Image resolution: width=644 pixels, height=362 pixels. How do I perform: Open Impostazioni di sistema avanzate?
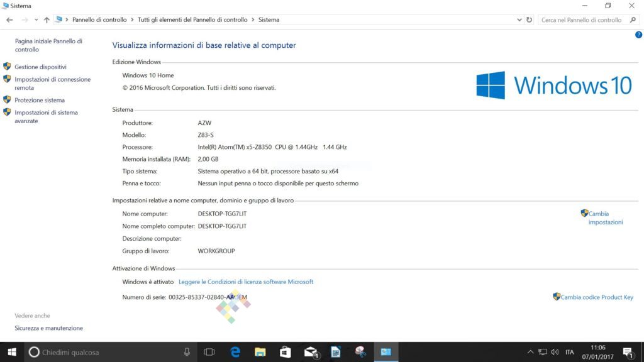click(x=46, y=116)
